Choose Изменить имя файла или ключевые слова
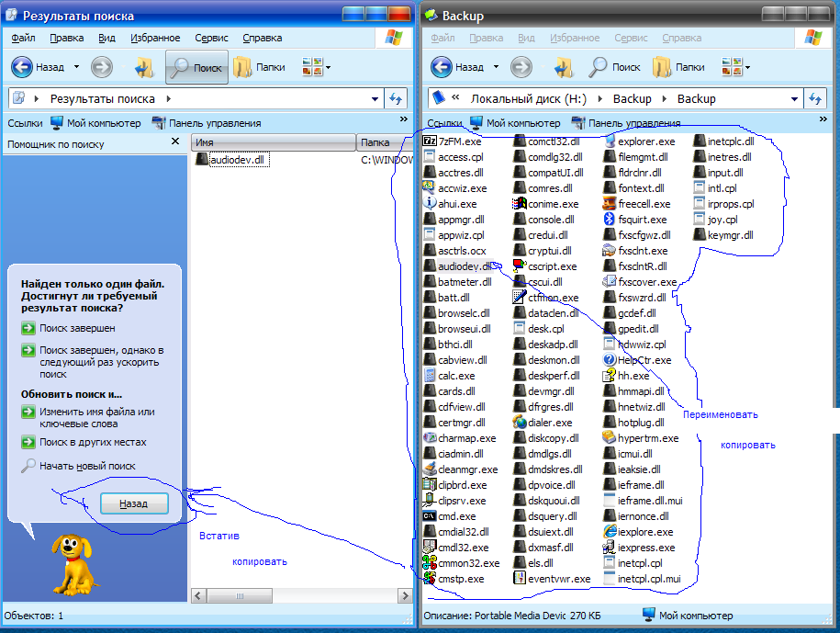 [88, 417]
